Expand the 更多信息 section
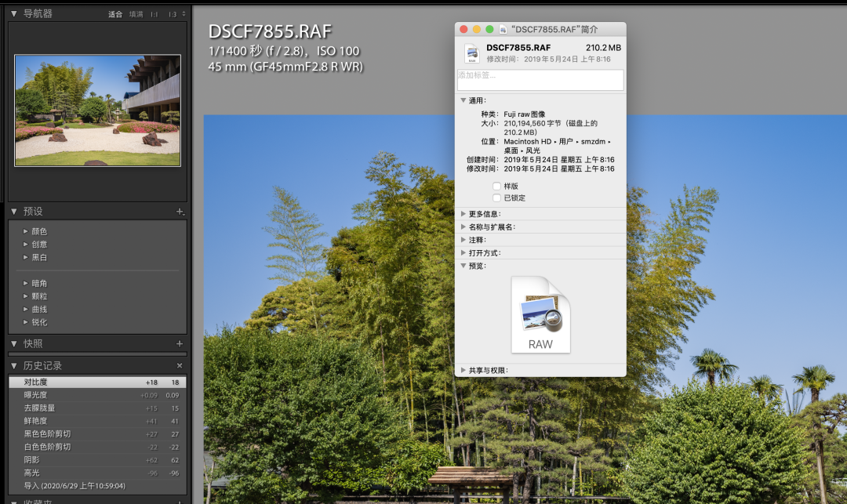 tap(463, 214)
